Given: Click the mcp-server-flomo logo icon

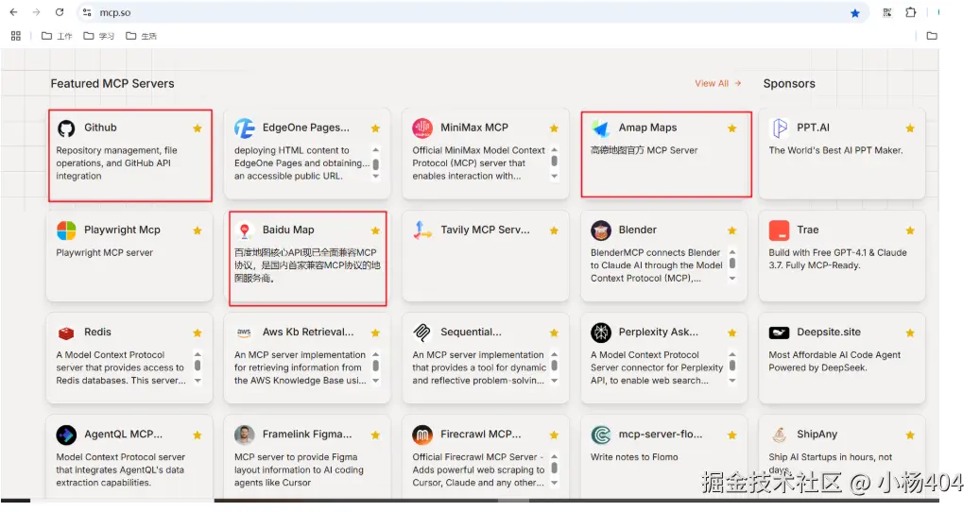Looking at the screenshot, I should (601, 435).
